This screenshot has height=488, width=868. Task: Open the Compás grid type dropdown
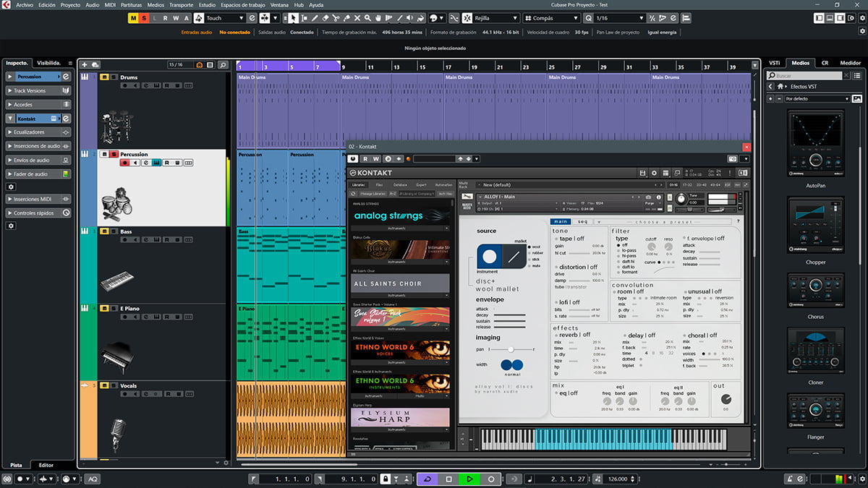tap(553, 18)
